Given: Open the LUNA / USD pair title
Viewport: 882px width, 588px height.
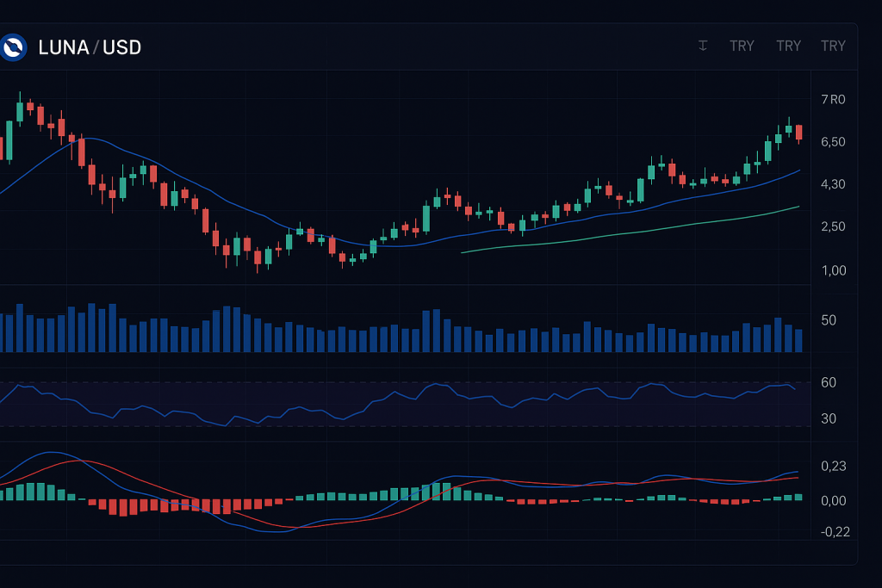Looking at the screenshot, I should [x=90, y=47].
